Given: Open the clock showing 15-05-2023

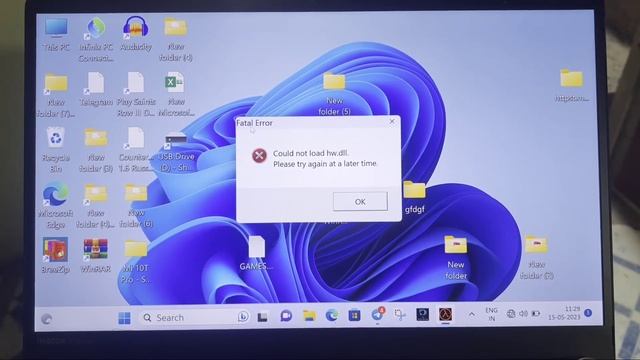Looking at the screenshot, I should coord(564,313).
